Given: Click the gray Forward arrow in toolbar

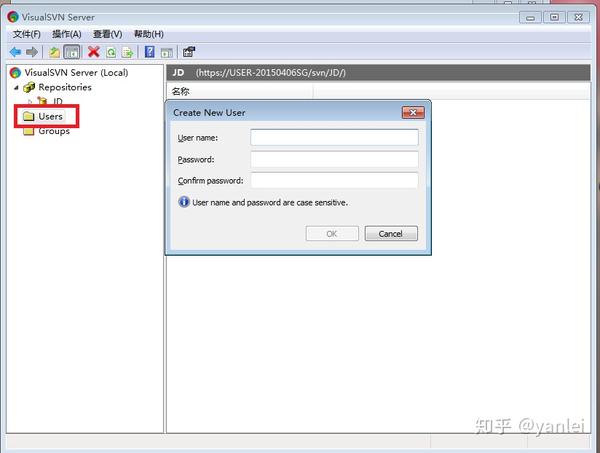Looking at the screenshot, I should pos(32,52).
